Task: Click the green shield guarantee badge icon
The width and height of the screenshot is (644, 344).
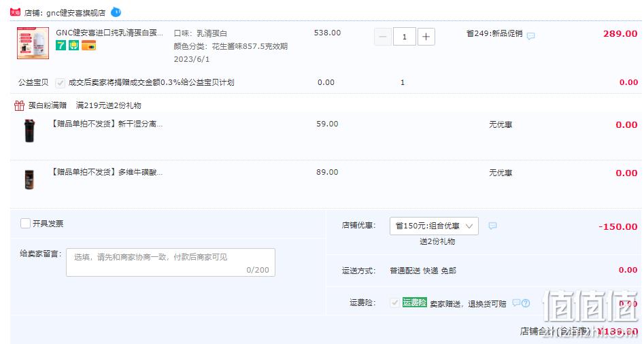Action: [73, 46]
